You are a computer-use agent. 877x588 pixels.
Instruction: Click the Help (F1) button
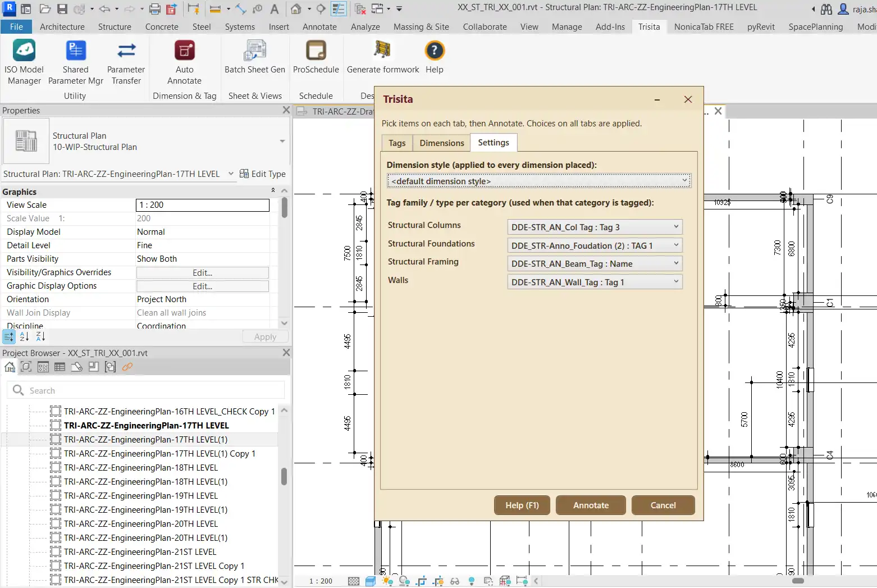click(522, 505)
